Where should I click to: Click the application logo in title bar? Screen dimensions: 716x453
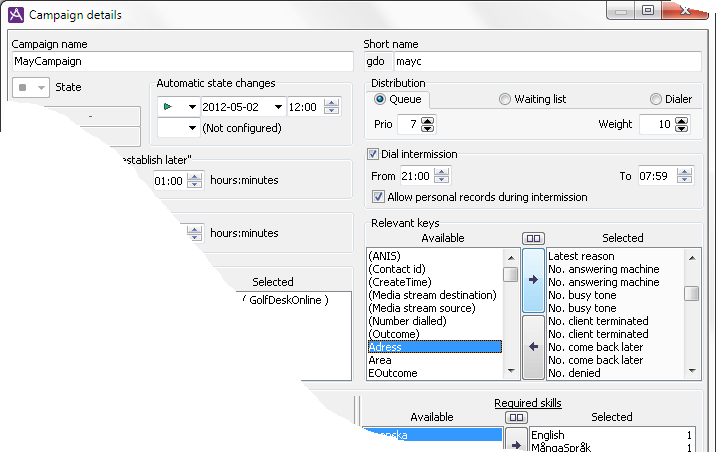(15, 15)
